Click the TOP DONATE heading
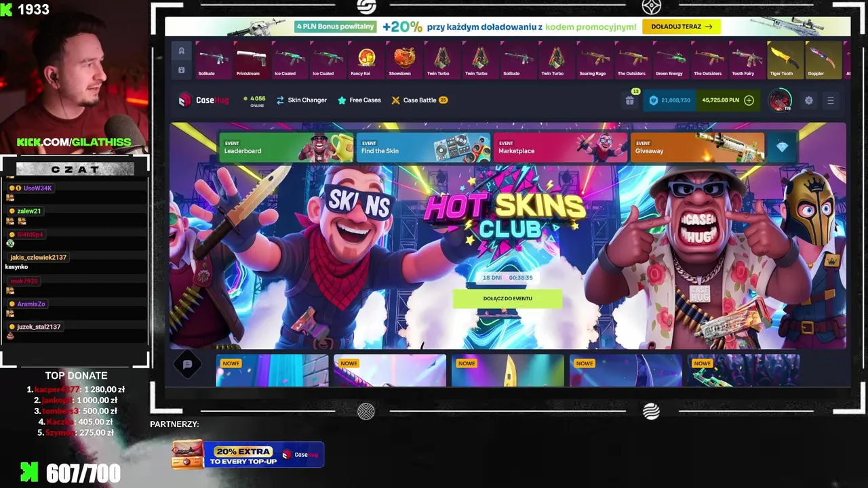 click(x=76, y=375)
